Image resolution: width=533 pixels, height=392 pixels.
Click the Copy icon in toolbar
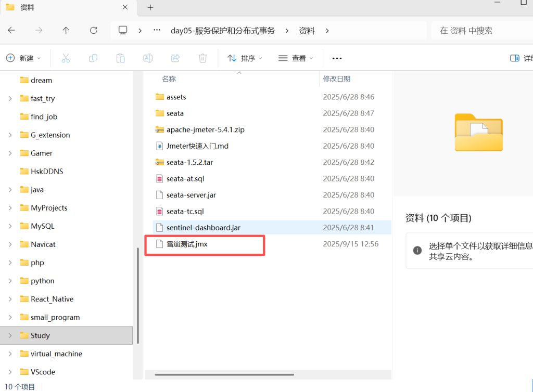(x=93, y=58)
